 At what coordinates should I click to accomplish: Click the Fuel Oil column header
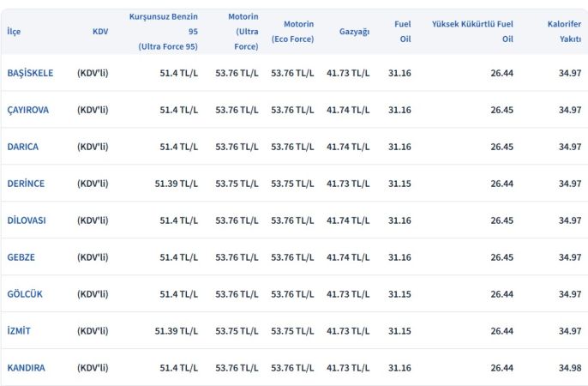402,32
